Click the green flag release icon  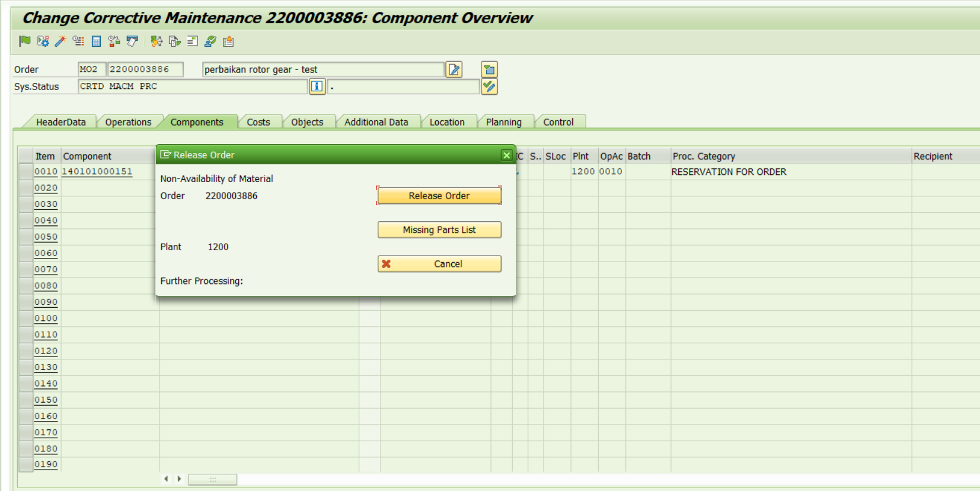[25, 41]
